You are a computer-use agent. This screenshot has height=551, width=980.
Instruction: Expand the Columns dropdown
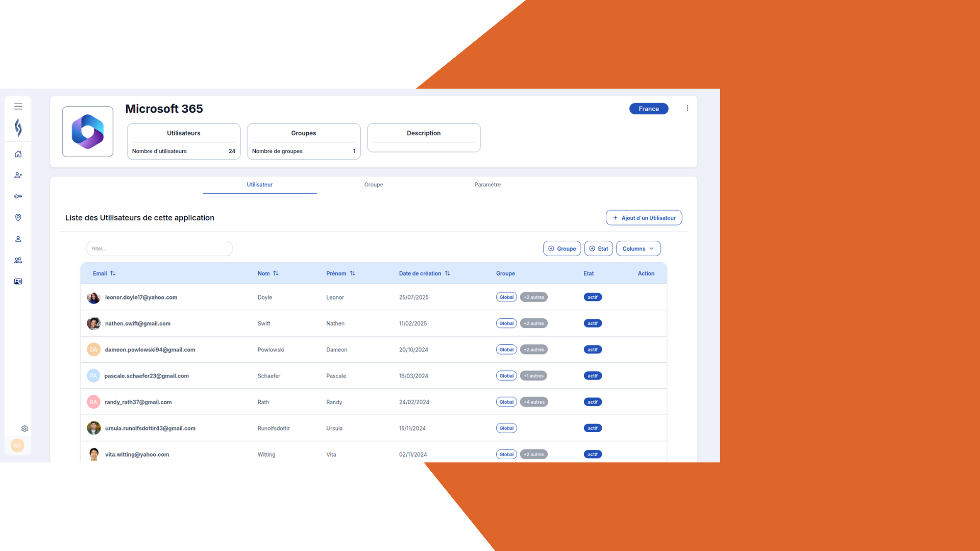tap(638, 249)
